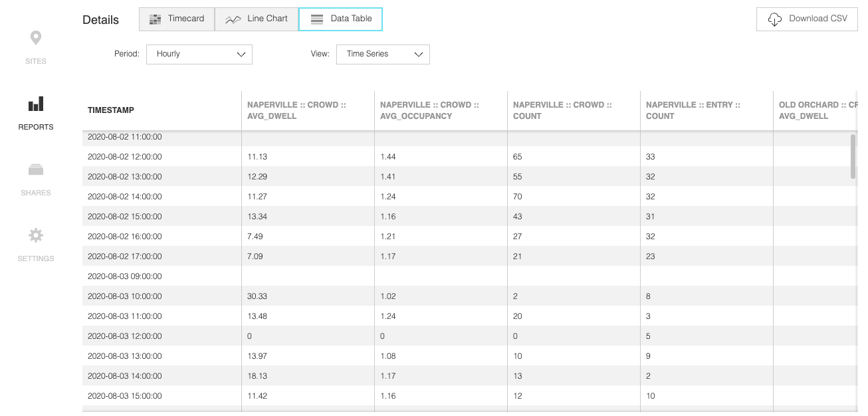Select timestamp 2020-08-02 13:00:00

tap(125, 177)
